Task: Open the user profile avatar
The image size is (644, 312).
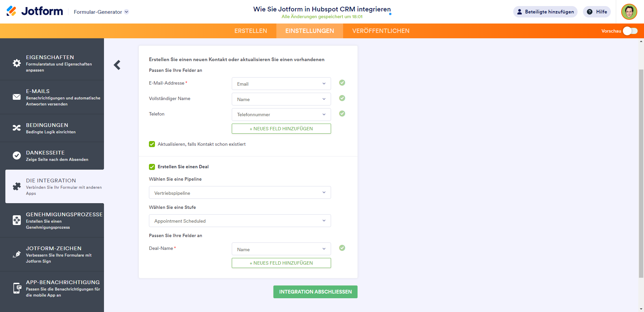Action: [x=629, y=12]
